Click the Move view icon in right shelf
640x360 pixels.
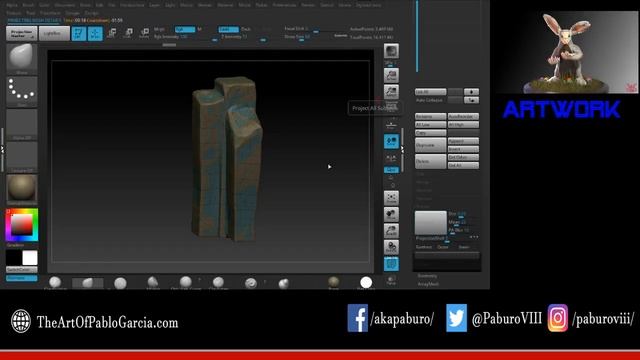391,215
